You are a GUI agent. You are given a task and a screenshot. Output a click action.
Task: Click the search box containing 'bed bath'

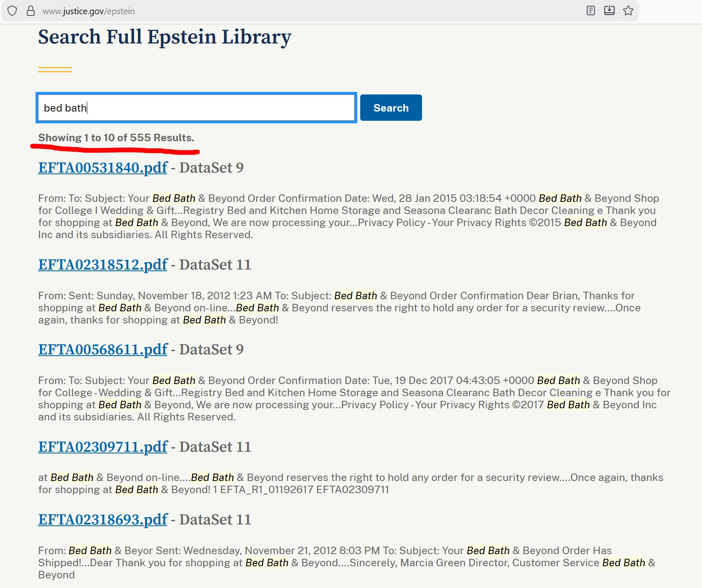tap(196, 108)
